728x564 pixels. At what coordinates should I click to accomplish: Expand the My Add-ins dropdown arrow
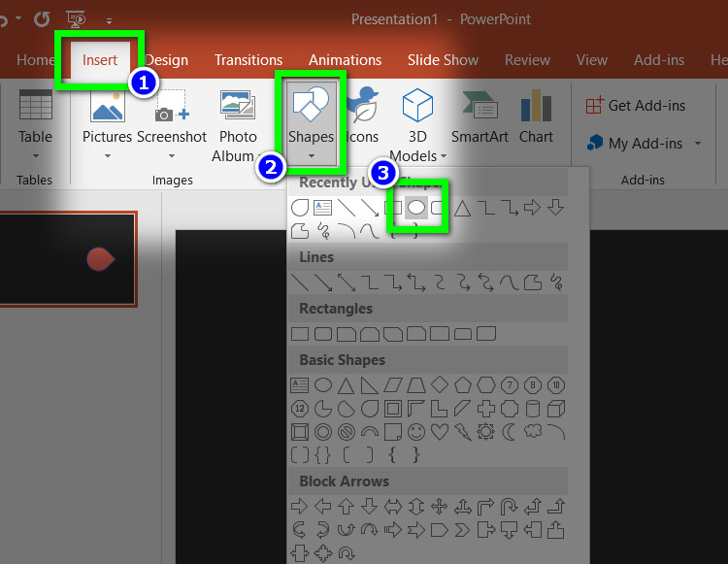point(697,144)
